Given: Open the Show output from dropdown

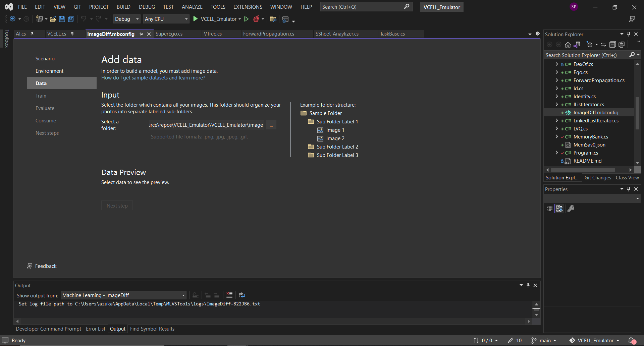Looking at the screenshot, I should tap(183, 295).
